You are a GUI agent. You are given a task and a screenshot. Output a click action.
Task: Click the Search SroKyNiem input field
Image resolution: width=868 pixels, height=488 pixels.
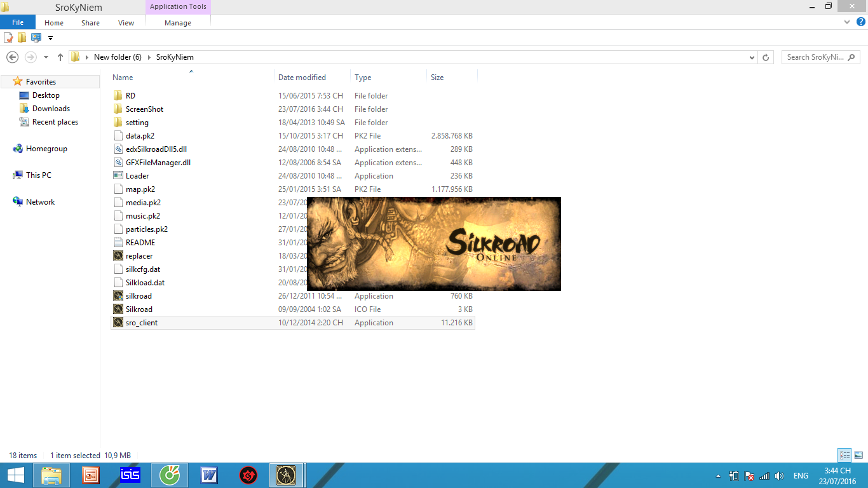pyautogui.click(x=822, y=57)
